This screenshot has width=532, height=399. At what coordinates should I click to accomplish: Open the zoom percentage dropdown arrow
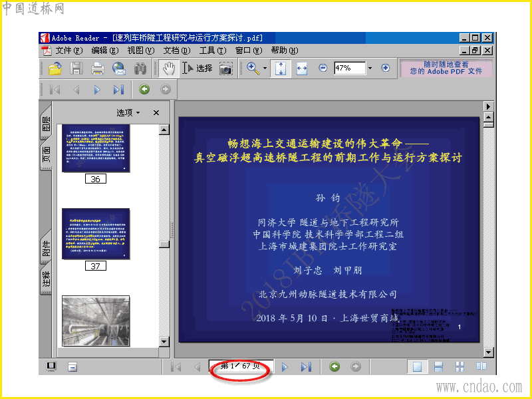[370, 68]
